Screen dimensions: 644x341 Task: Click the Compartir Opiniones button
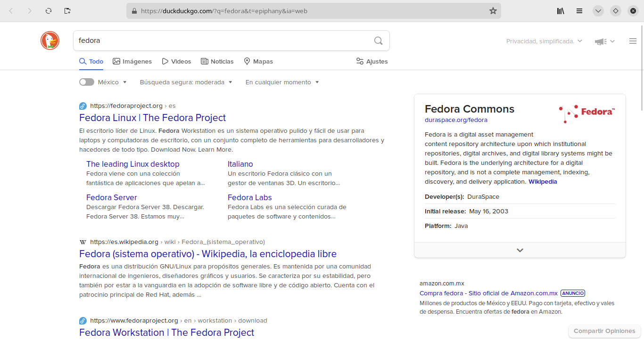[x=605, y=331]
